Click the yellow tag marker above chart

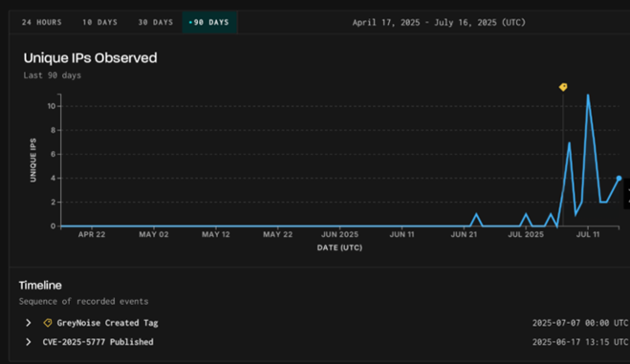pos(563,87)
